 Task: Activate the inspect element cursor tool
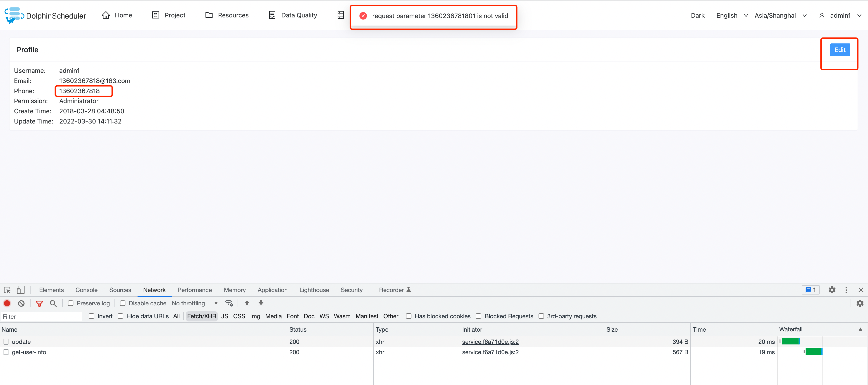tap(7, 290)
